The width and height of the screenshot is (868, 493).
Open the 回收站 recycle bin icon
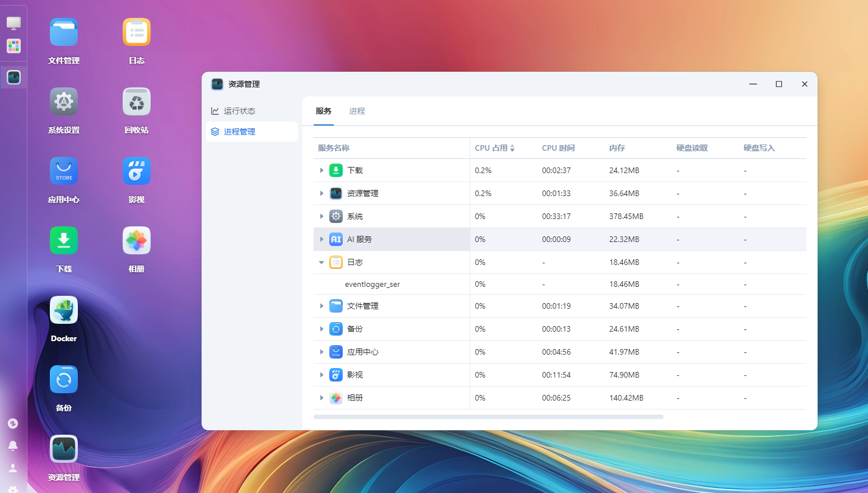(137, 102)
